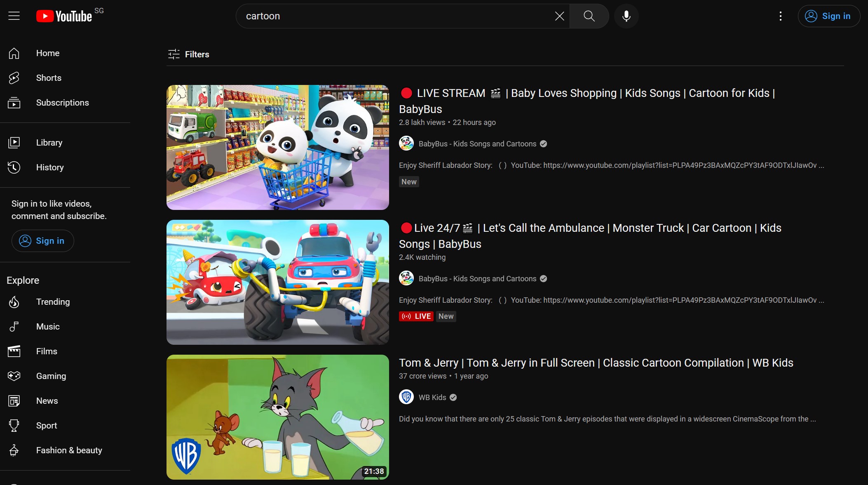This screenshot has height=485, width=868.
Task: Open Sport in Explore section
Action: pyautogui.click(x=65, y=426)
